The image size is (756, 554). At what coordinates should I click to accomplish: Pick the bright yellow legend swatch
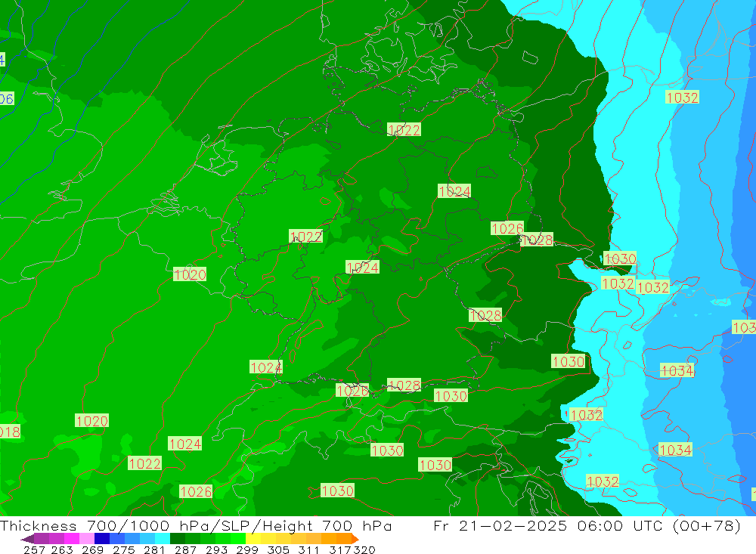point(253,539)
